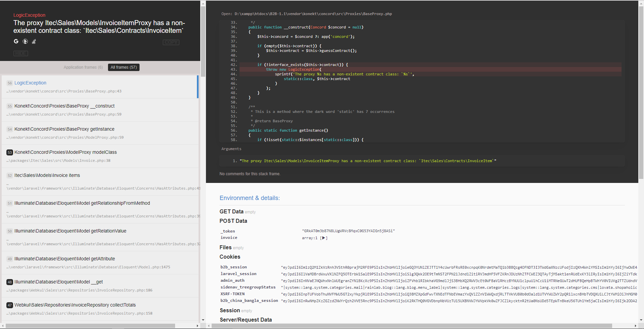This screenshot has height=329, width=644.
Task: Click the _token POST value
Action: click(x=348, y=231)
